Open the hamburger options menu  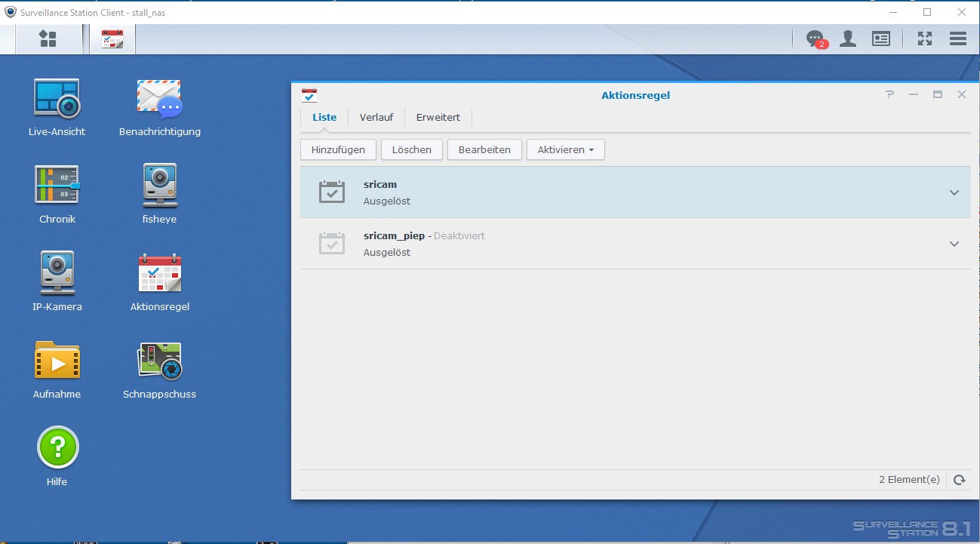(x=958, y=38)
